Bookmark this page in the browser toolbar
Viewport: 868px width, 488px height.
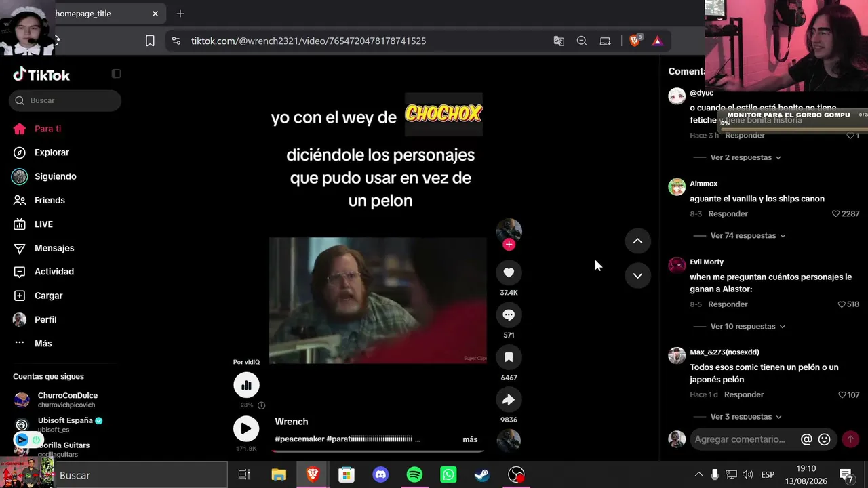coord(150,41)
